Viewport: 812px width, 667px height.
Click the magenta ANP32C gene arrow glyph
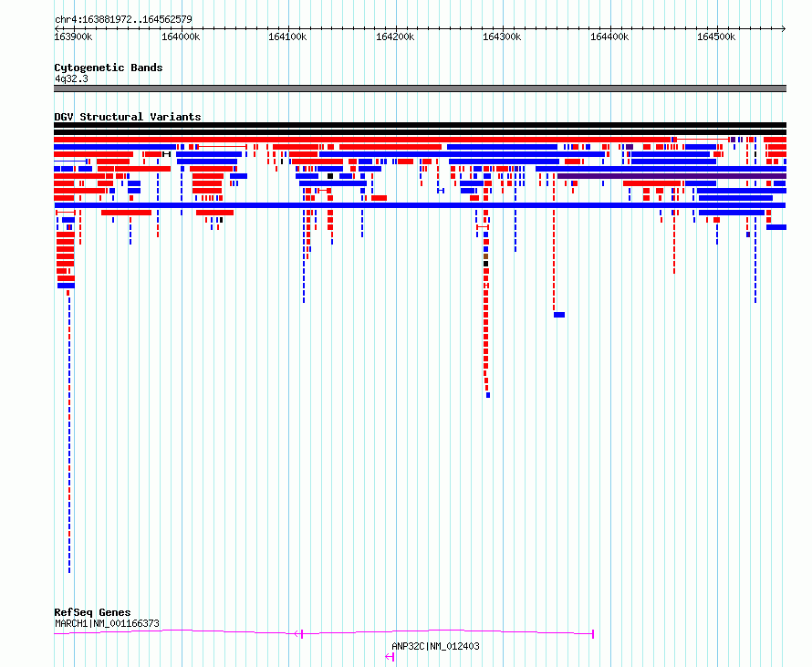[390, 657]
